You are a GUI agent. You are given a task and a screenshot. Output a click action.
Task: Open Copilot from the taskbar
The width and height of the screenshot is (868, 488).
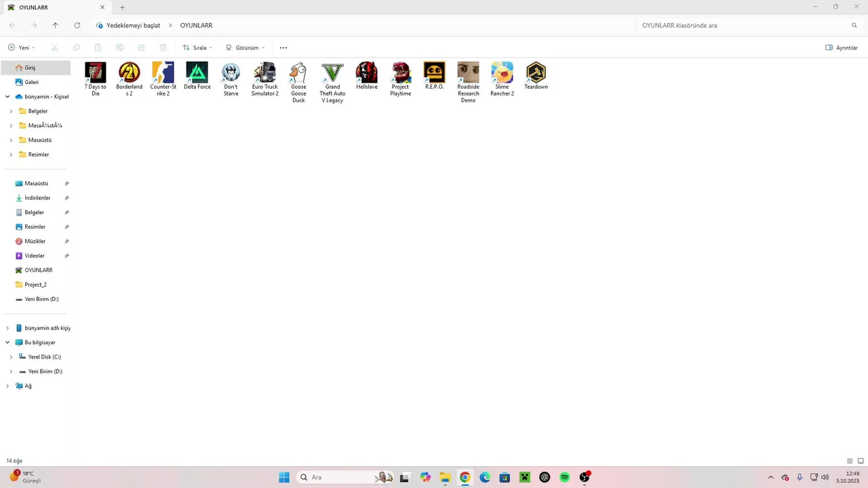pos(425,477)
